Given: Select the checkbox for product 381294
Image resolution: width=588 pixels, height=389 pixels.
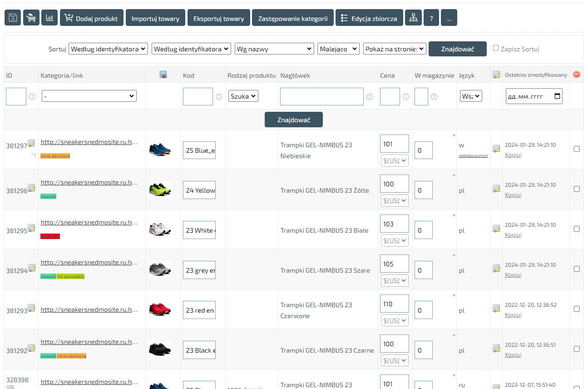Looking at the screenshot, I should (577, 269).
